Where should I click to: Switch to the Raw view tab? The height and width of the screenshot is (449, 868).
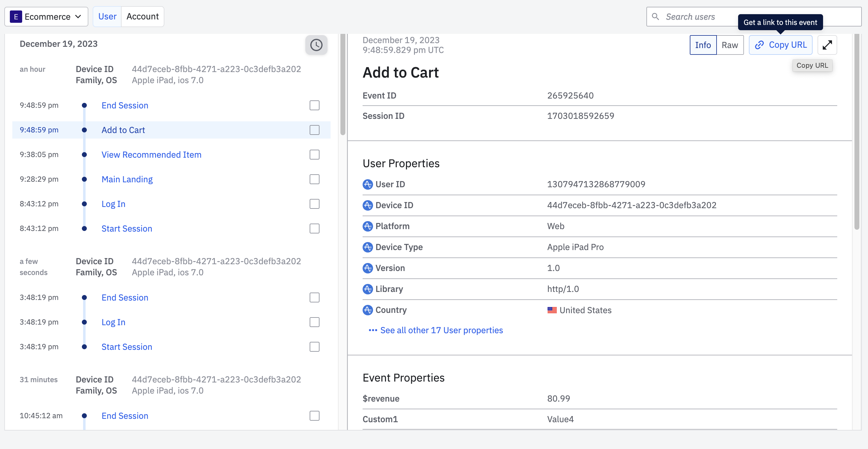click(x=729, y=45)
